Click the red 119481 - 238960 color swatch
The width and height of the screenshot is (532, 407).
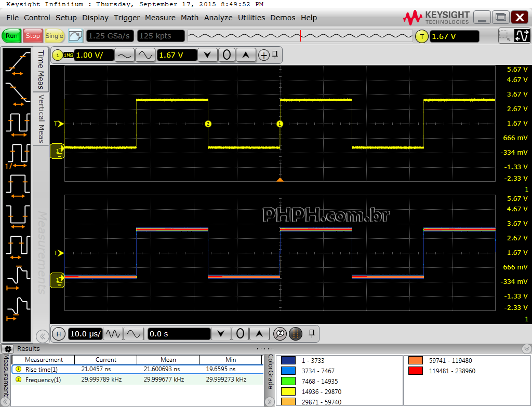click(416, 371)
